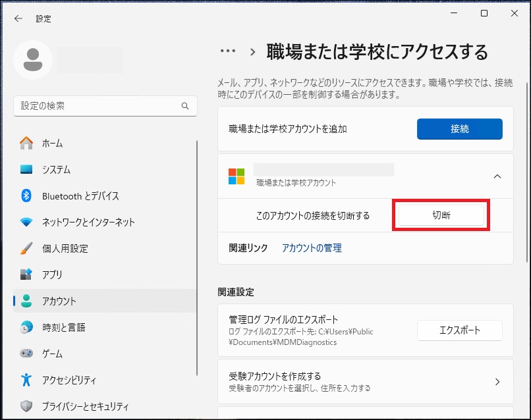Click the paintbrush icon for 個人用設定
This screenshot has height=420, width=531.
[x=26, y=248]
